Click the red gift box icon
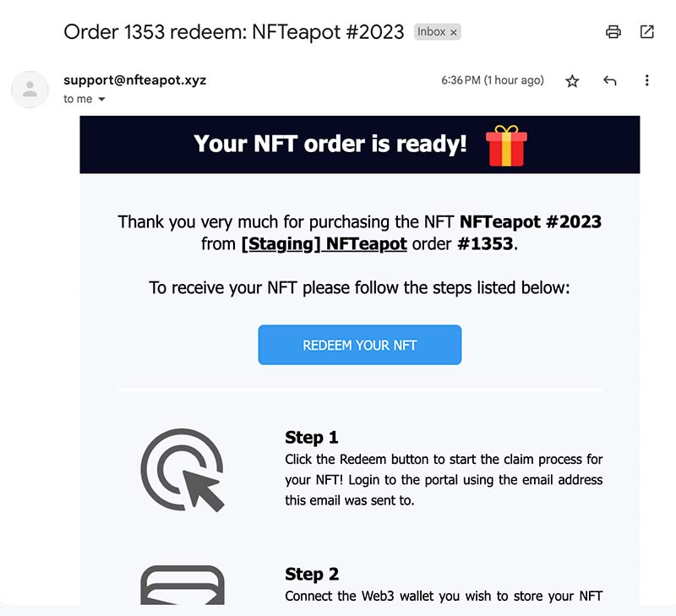 [x=506, y=145]
